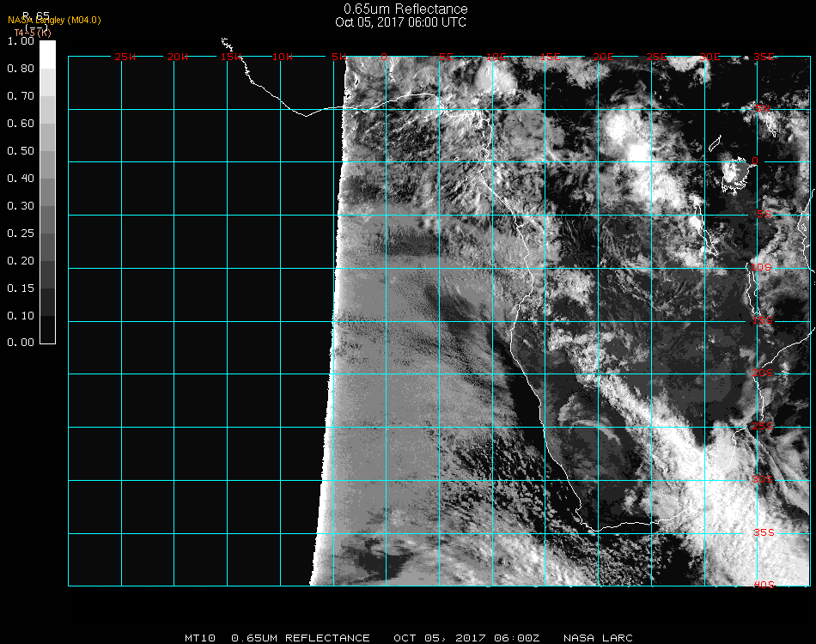
Task: Click the colorbar value 0.60
Action: tap(21, 124)
